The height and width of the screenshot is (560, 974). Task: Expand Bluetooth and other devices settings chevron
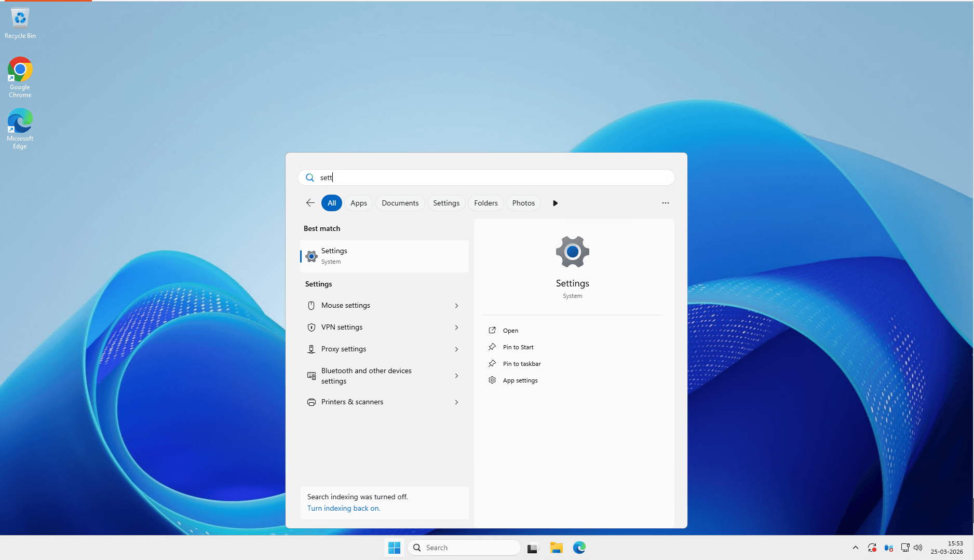[x=456, y=376]
